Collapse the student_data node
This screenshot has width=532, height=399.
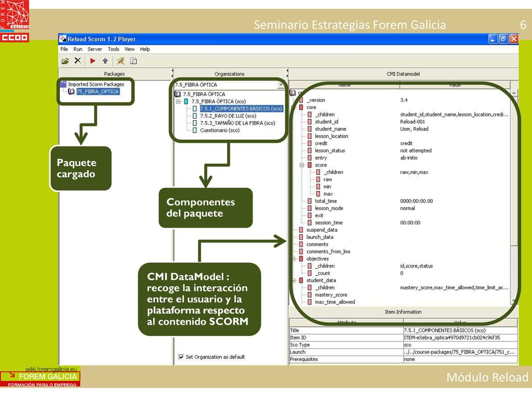pyautogui.click(x=294, y=281)
